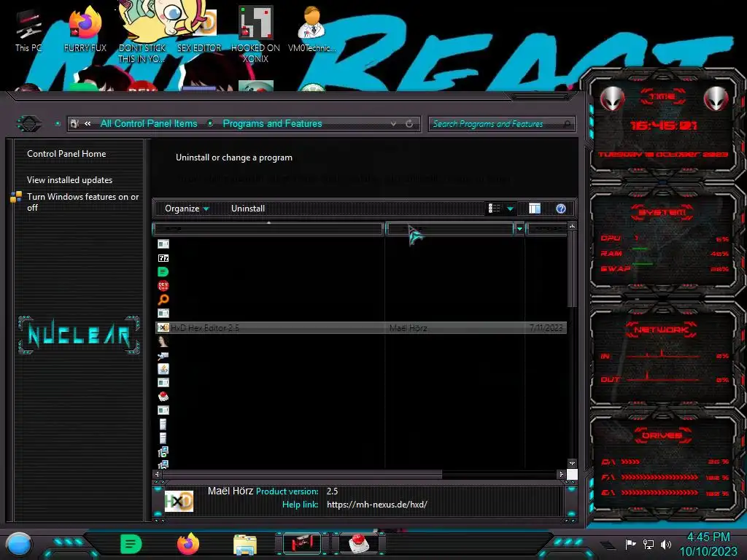The image size is (747, 560).
Task: Click the SYSTEM widget header
Action: coord(662,212)
